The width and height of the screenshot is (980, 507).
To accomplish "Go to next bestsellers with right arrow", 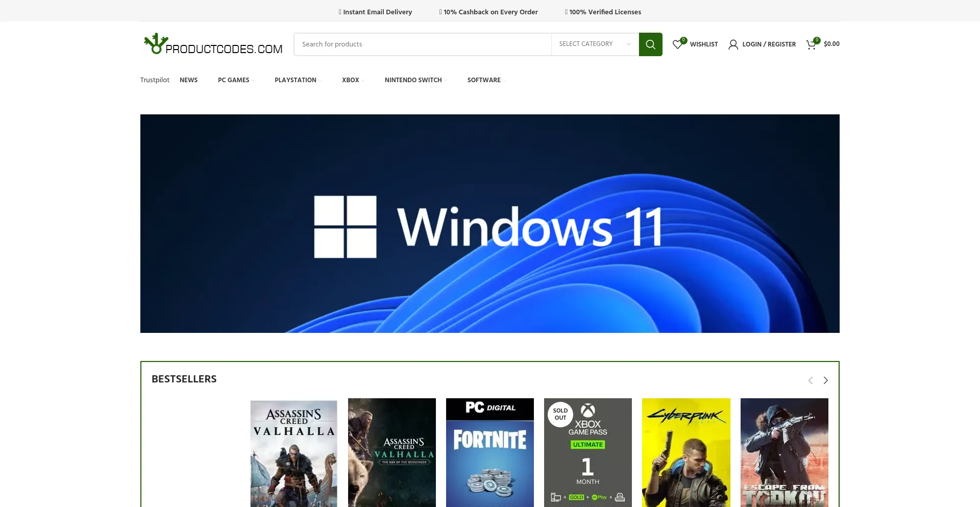I will coord(825,380).
